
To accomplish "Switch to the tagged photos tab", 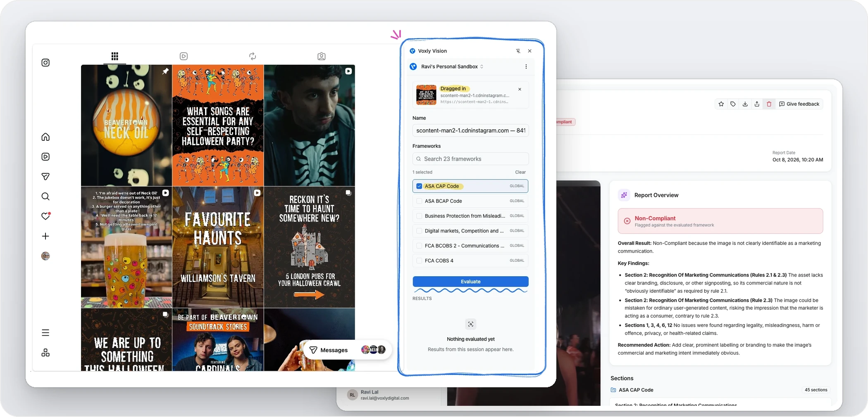I will 322,56.
